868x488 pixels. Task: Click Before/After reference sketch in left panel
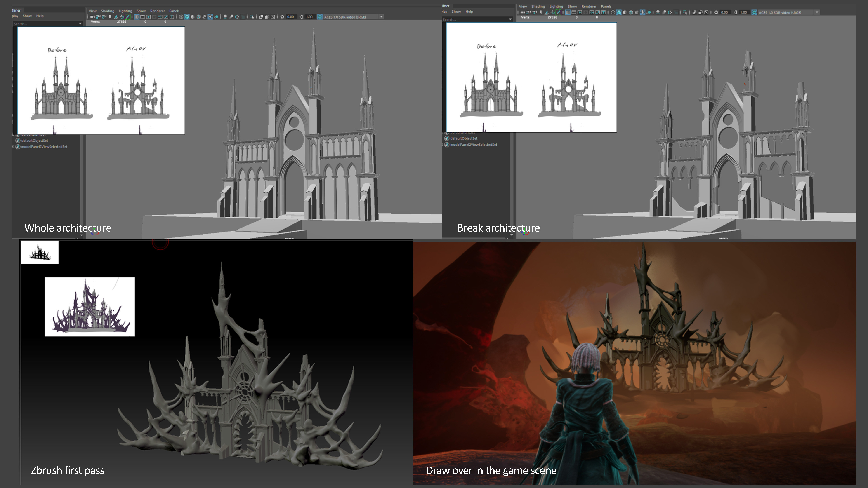click(x=101, y=81)
